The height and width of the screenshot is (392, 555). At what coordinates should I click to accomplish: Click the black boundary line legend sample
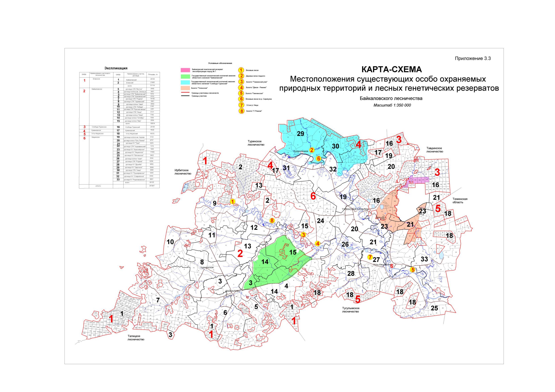[x=185, y=96]
